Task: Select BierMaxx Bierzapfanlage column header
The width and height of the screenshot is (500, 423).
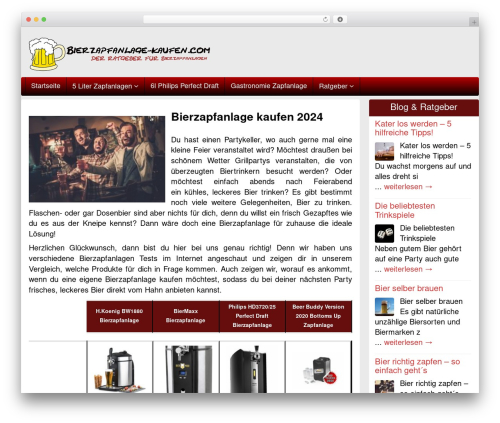Action: pos(186,316)
